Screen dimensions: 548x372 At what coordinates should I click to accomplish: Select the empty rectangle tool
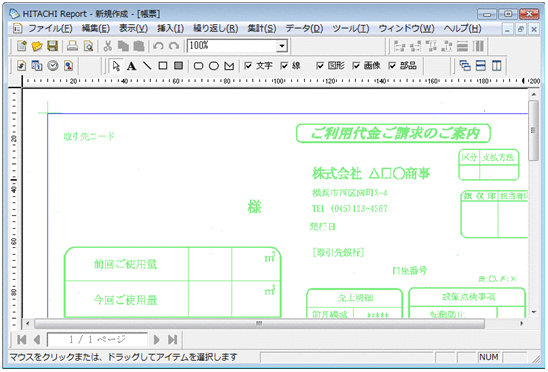163,66
